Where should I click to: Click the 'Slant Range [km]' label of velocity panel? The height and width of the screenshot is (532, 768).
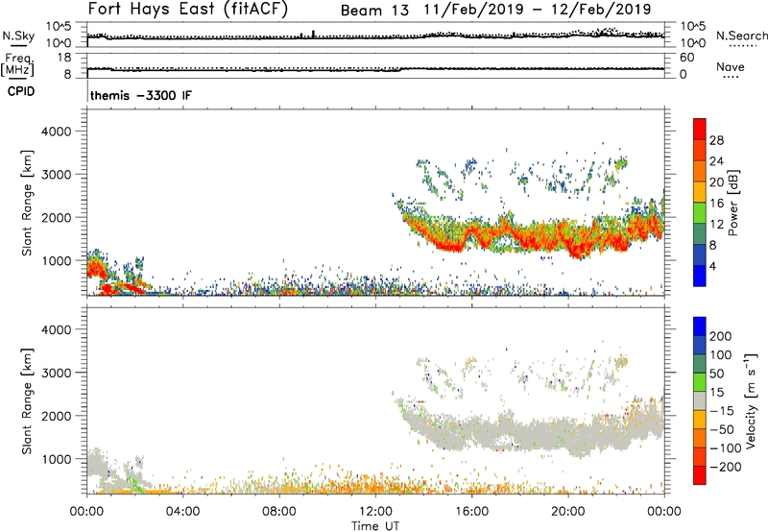(27, 401)
